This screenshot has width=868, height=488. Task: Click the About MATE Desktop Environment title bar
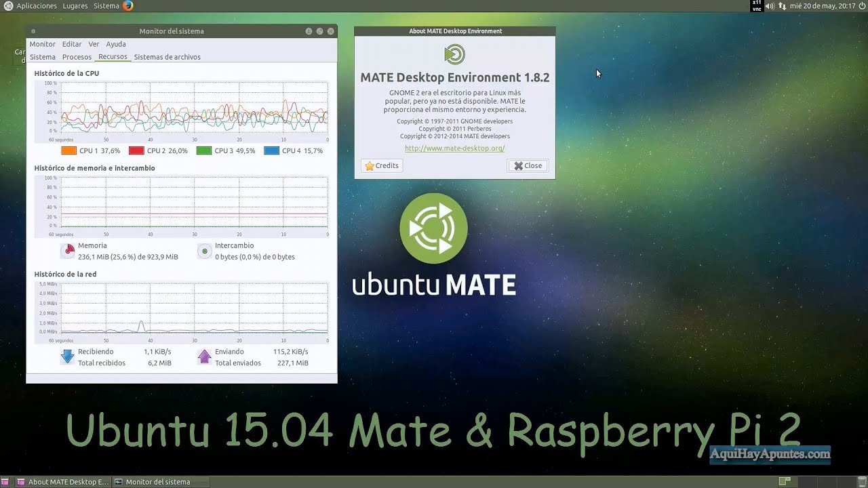(455, 31)
